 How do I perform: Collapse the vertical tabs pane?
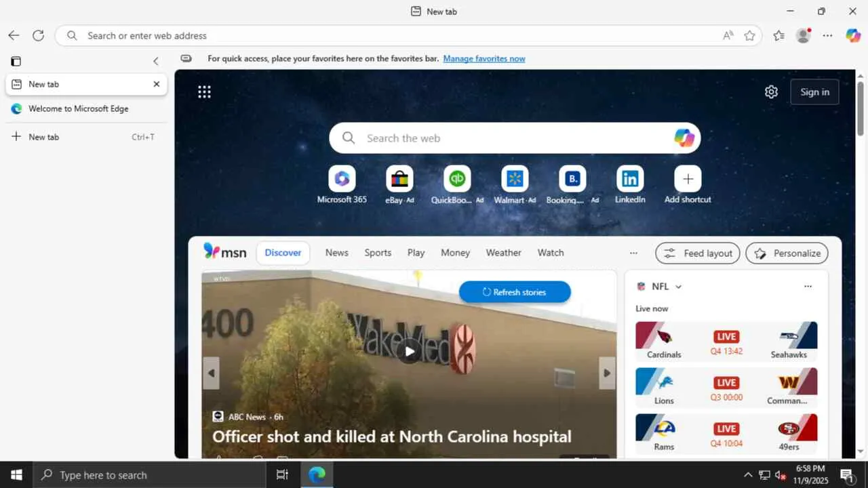pos(156,61)
